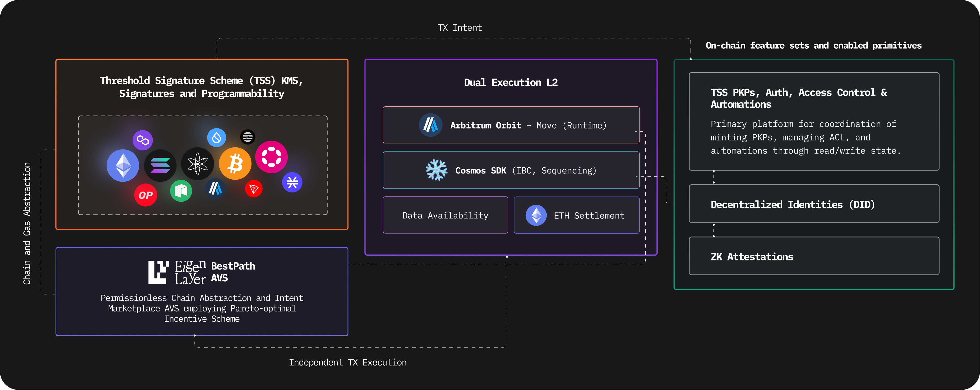Click the green NEO logo
This screenshot has height=390, width=980.
click(181, 191)
